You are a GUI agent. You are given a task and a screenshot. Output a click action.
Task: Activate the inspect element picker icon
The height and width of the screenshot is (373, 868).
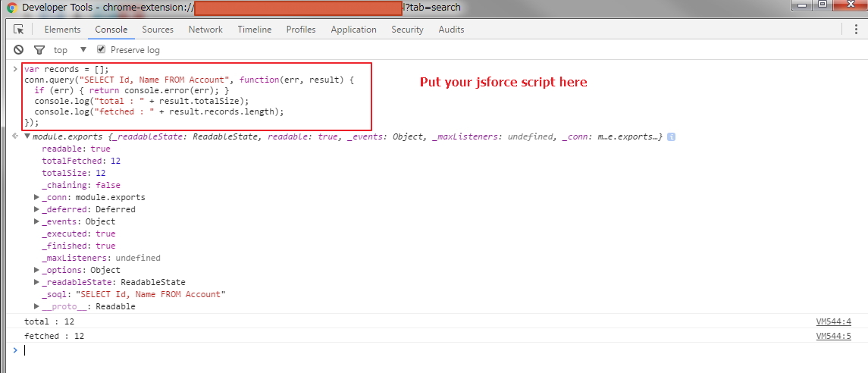point(19,30)
